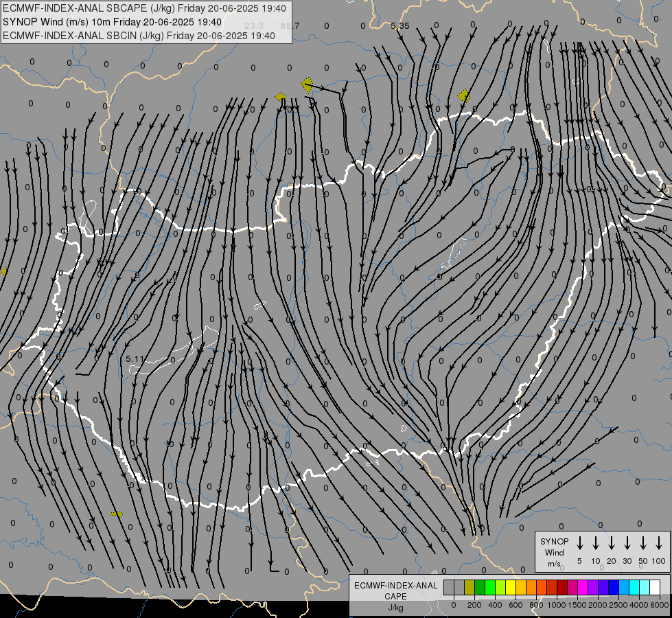Select the J/kg unit label in legend

[x=395, y=608]
